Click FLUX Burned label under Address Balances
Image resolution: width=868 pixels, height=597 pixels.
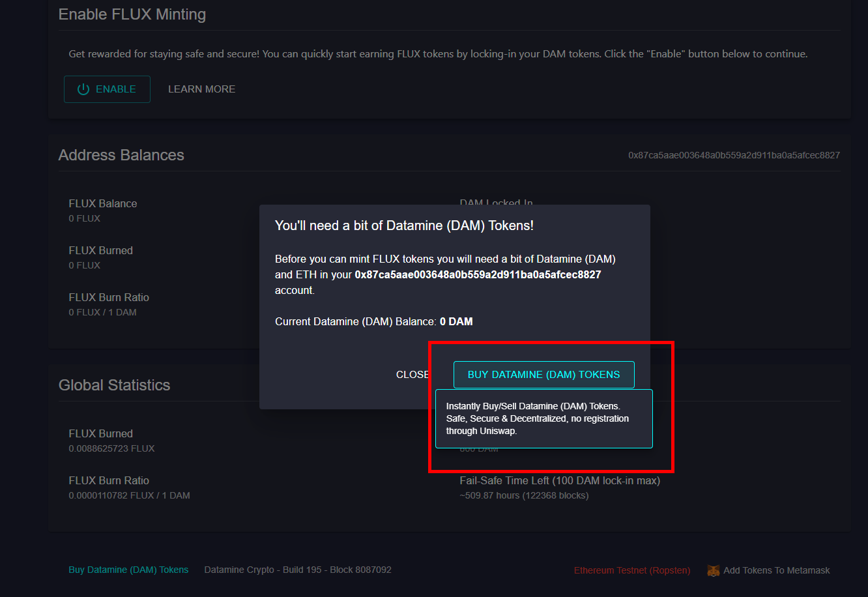click(x=100, y=250)
